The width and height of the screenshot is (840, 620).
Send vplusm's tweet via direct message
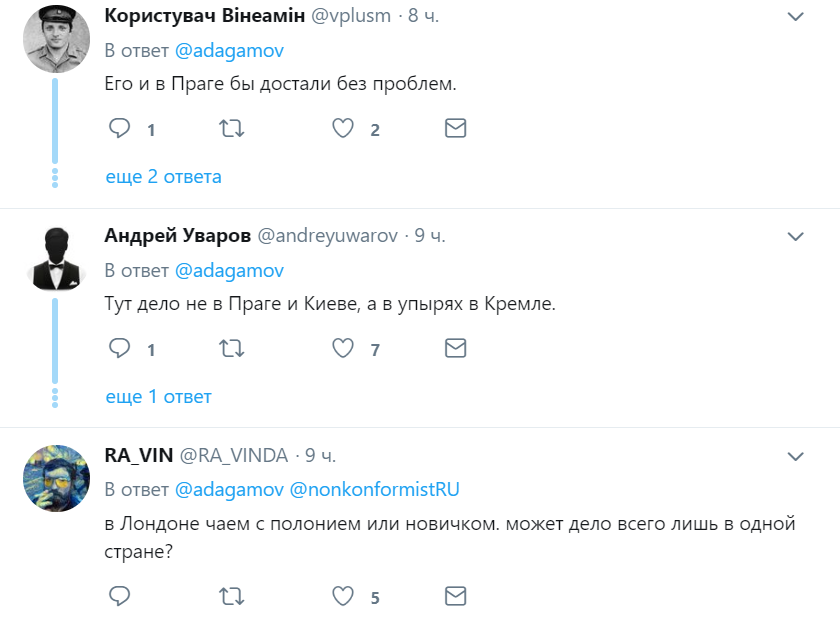(x=455, y=129)
